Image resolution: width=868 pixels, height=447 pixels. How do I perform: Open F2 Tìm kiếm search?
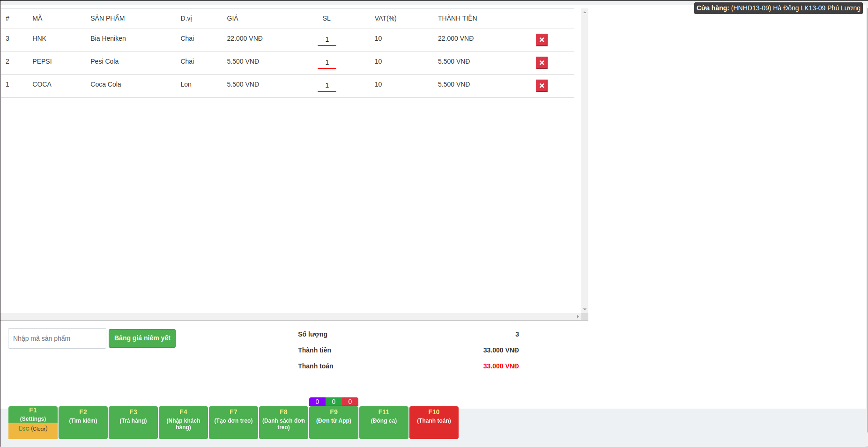click(83, 422)
